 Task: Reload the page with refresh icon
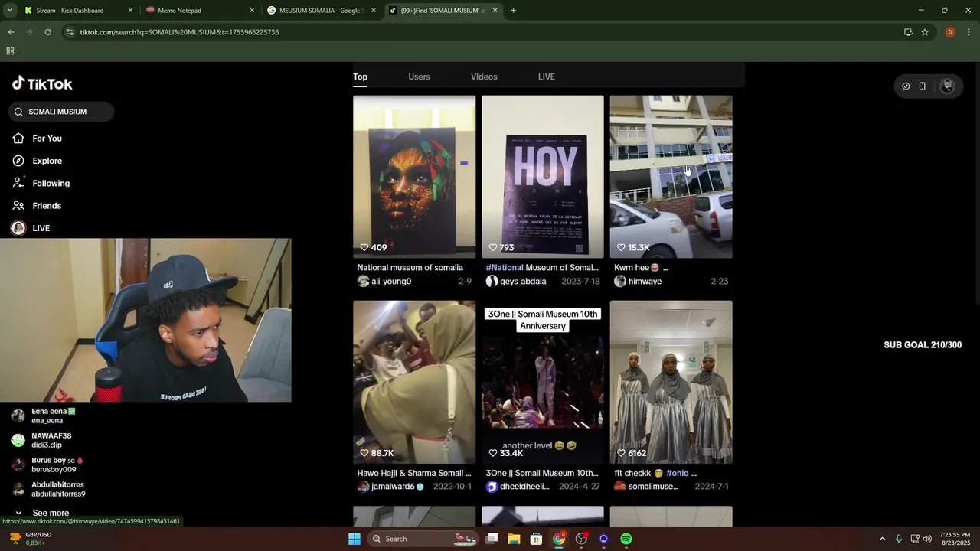click(x=47, y=32)
